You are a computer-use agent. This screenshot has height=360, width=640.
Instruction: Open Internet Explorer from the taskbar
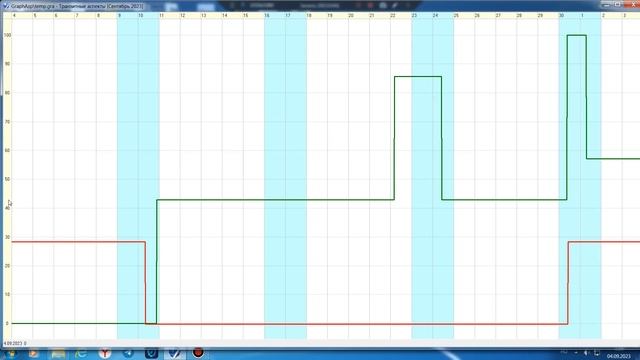coord(81,353)
